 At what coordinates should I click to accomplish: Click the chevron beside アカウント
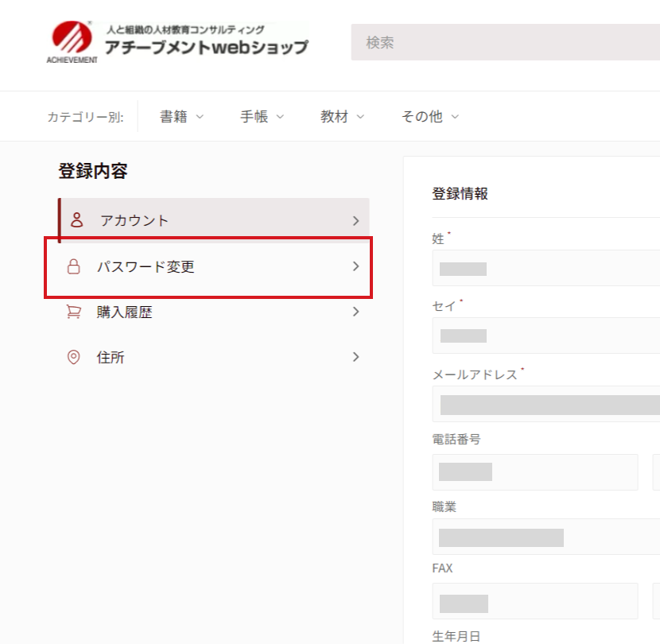coord(355,220)
